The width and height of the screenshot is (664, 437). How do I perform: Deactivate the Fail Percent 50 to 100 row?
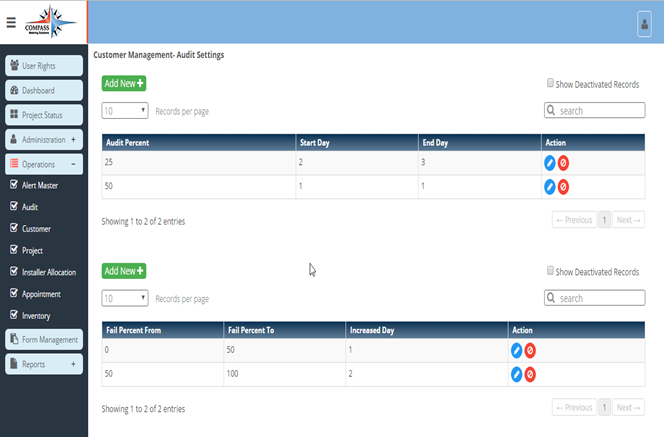pyautogui.click(x=530, y=374)
